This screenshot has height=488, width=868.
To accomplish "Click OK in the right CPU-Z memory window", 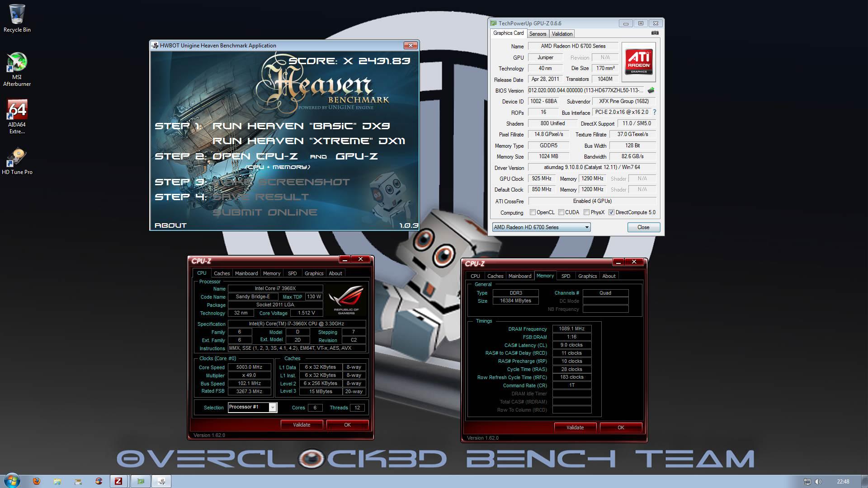I will [621, 427].
